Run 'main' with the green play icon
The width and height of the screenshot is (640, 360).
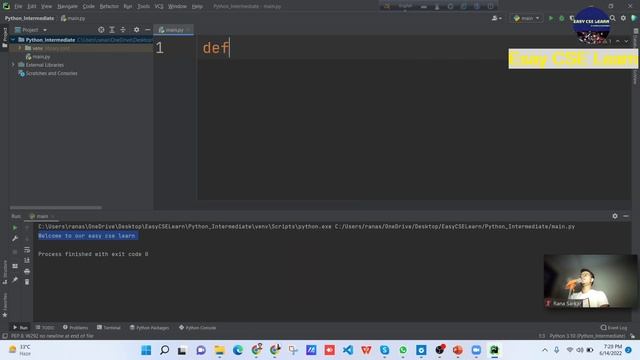[551, 18]
